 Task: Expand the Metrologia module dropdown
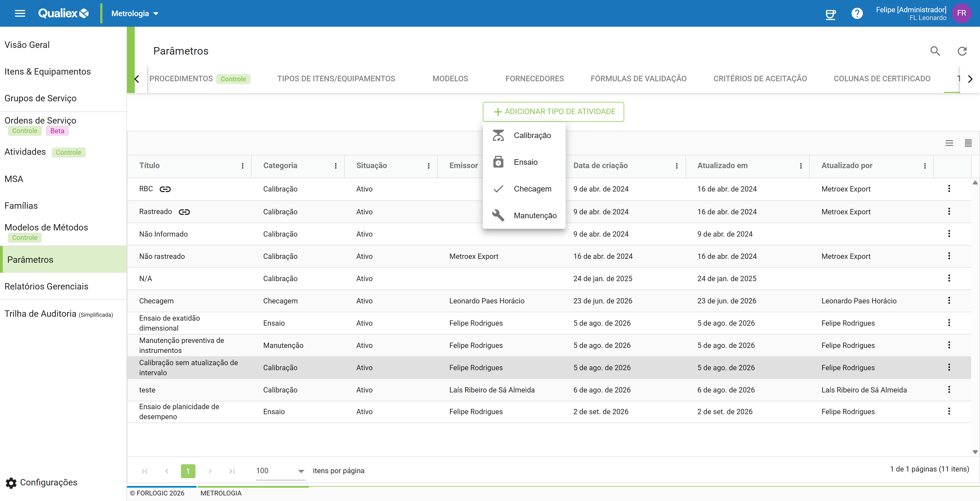point(135,14)
